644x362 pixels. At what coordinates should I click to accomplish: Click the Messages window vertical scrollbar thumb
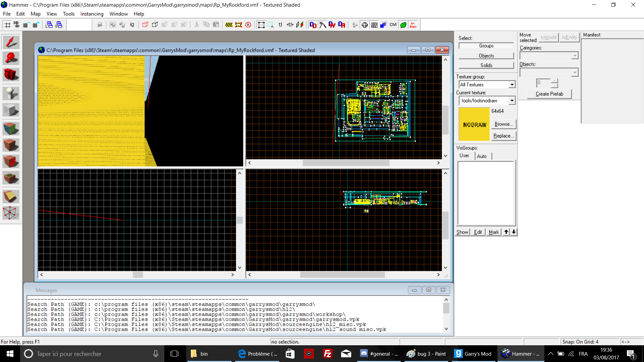pyautogui.click(x=446, y=308)
